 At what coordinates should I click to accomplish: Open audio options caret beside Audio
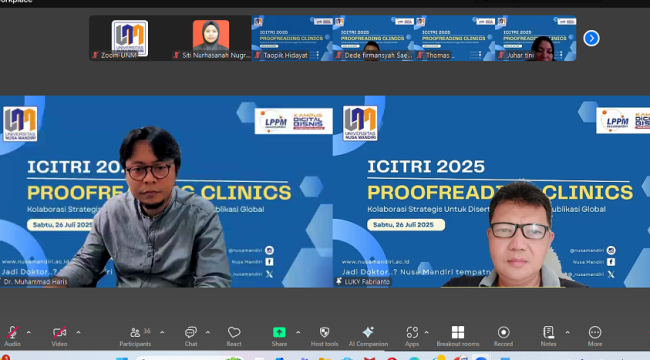[x=29, y=332]
